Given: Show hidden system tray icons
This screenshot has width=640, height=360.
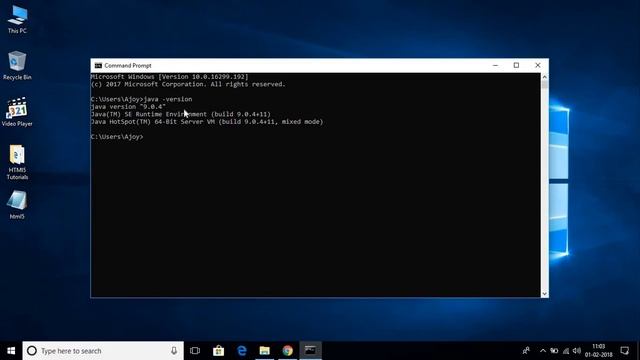Looking at the screenshot, I should 543,351.
